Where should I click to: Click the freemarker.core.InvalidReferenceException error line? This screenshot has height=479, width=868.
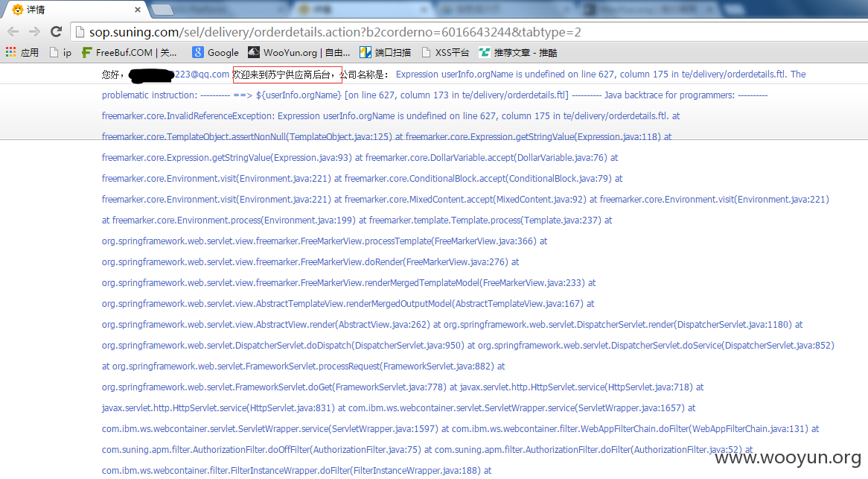(x=390, y=116)
